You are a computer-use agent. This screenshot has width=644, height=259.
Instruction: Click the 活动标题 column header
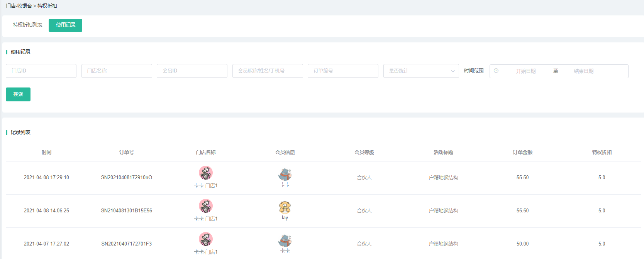click(x=443, y=153)
